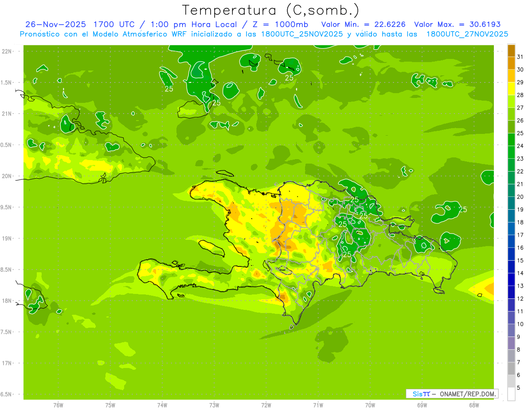Click the "26-Nov-2025" date text
The height and width of the screenshot is (411, 532).
tap(55, 24)
